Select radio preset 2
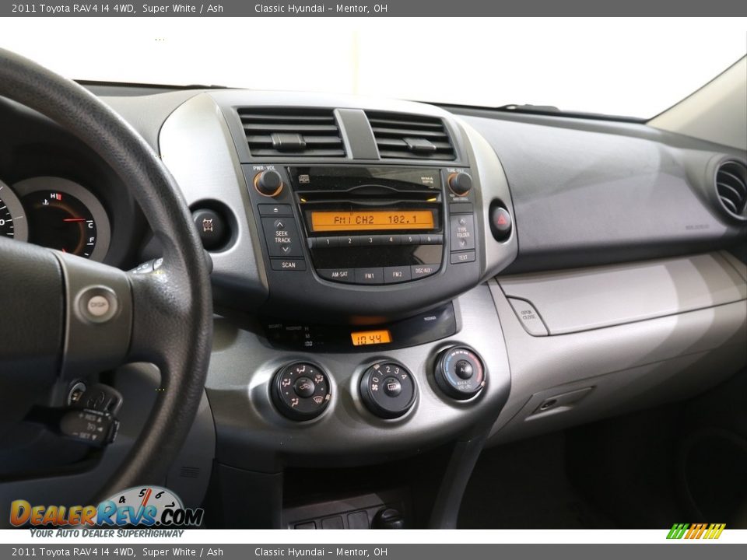747x560 pixels. (349, 241)
